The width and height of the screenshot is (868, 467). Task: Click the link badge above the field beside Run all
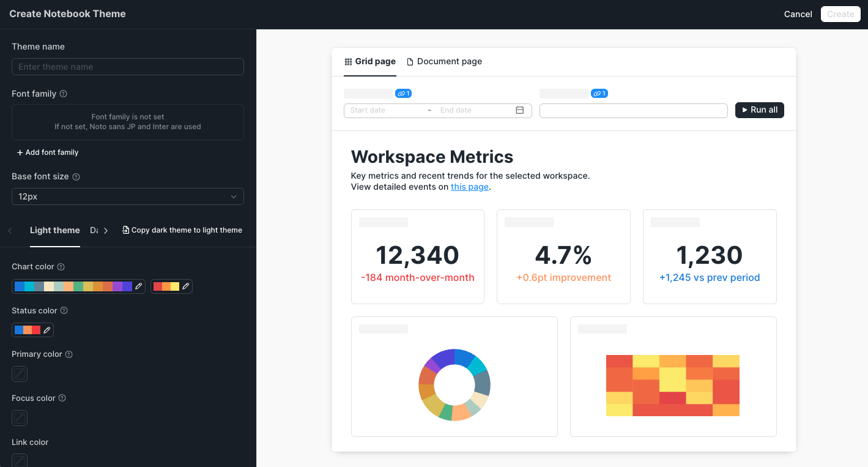[x=599, y=94]
